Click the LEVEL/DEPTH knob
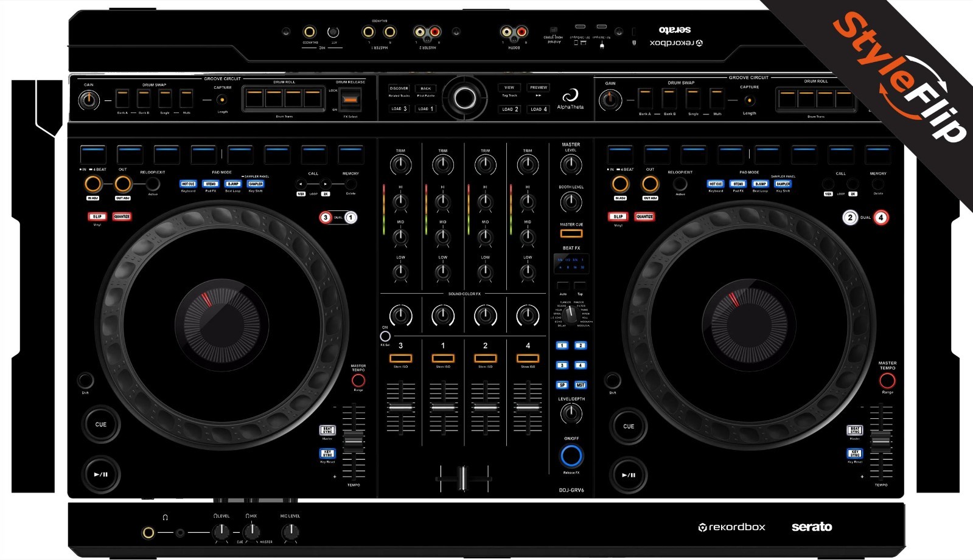This screenshot has height=560, width=973. (x=571, y=414)
